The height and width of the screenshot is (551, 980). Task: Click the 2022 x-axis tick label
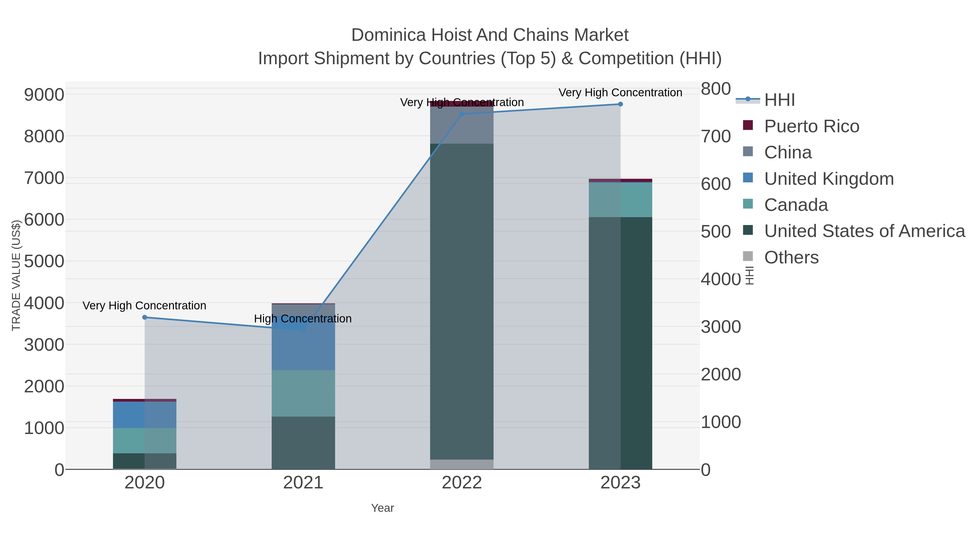(462, 483)
